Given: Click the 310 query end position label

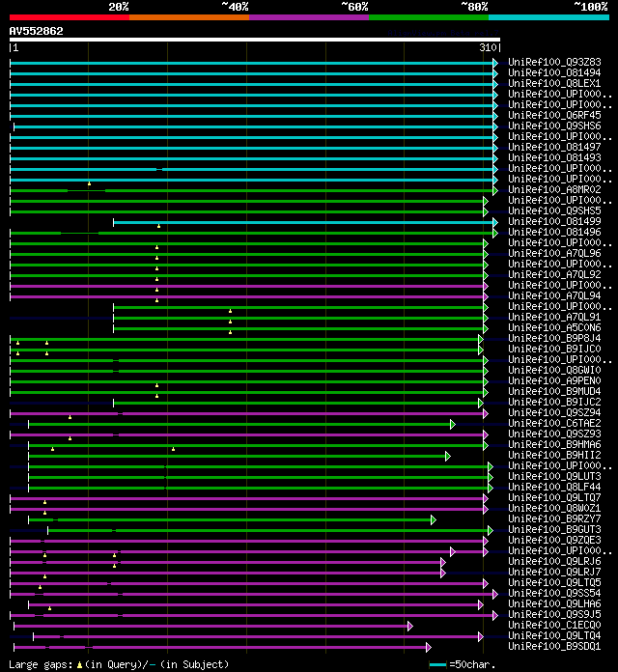Looking at the screenshot, I should [488, 47].
